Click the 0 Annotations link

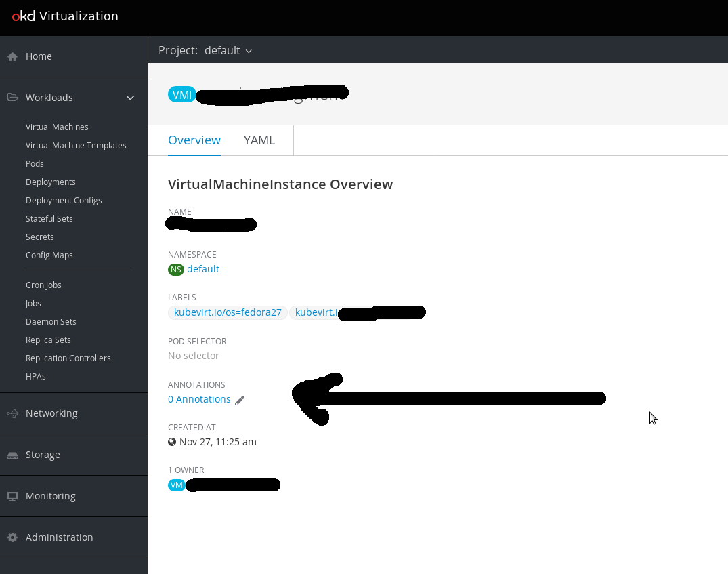click(199, 399)
